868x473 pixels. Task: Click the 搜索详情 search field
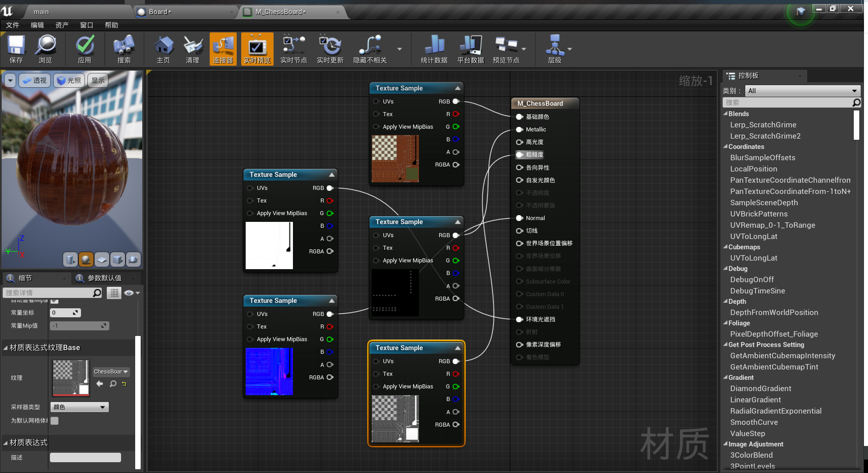[47, 293]
